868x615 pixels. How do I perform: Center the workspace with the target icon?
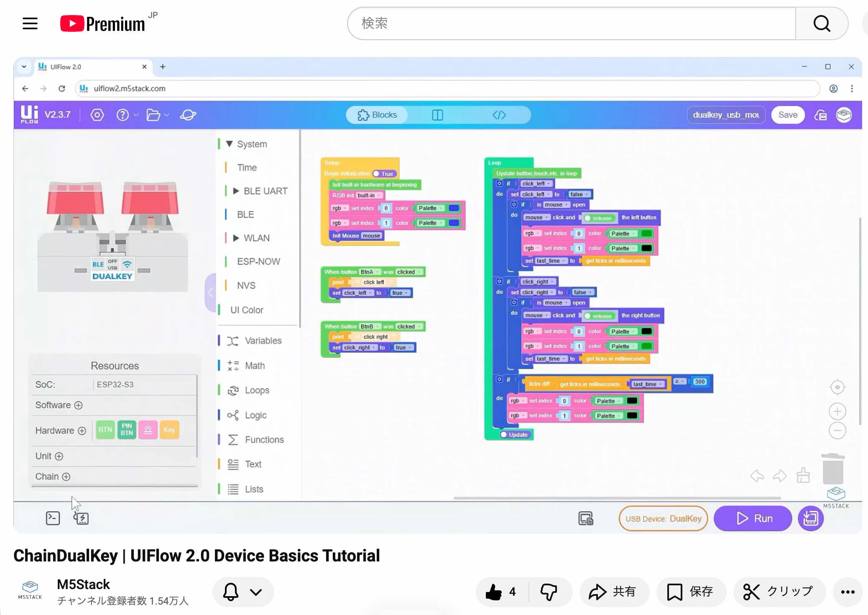tap(837, 387)
